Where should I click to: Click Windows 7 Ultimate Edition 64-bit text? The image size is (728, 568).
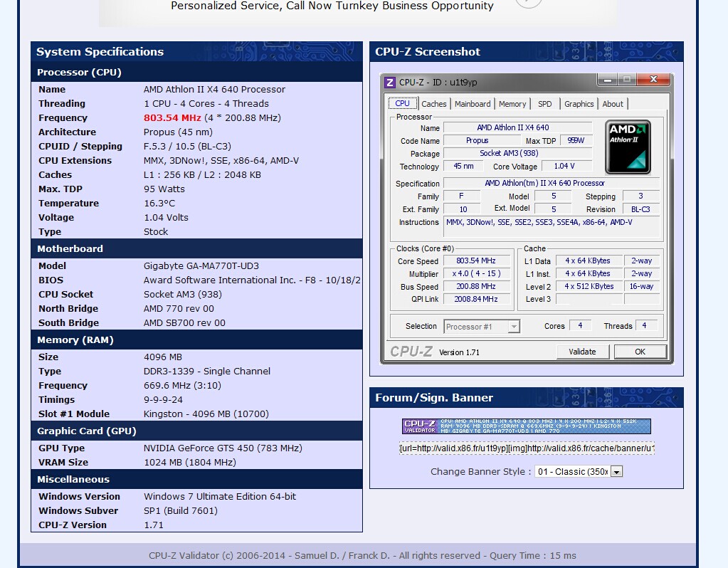(220, 497)
